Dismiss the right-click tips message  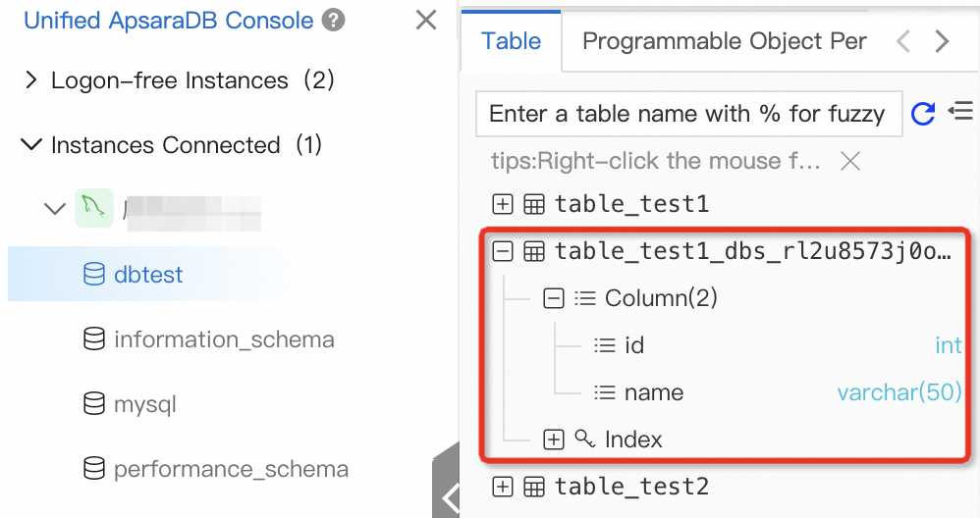pyautogui.click(x=850, y=161)
